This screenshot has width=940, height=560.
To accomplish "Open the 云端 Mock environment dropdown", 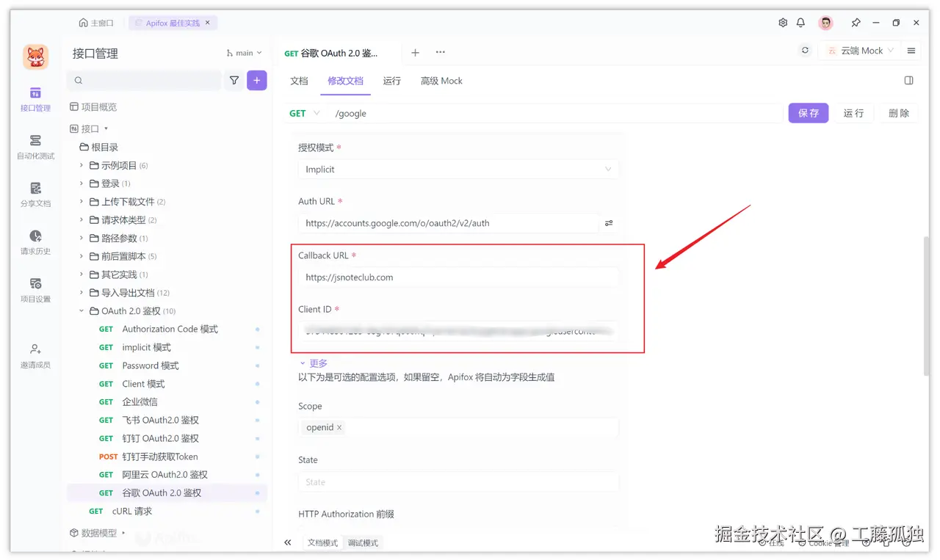I will (860, 50).
